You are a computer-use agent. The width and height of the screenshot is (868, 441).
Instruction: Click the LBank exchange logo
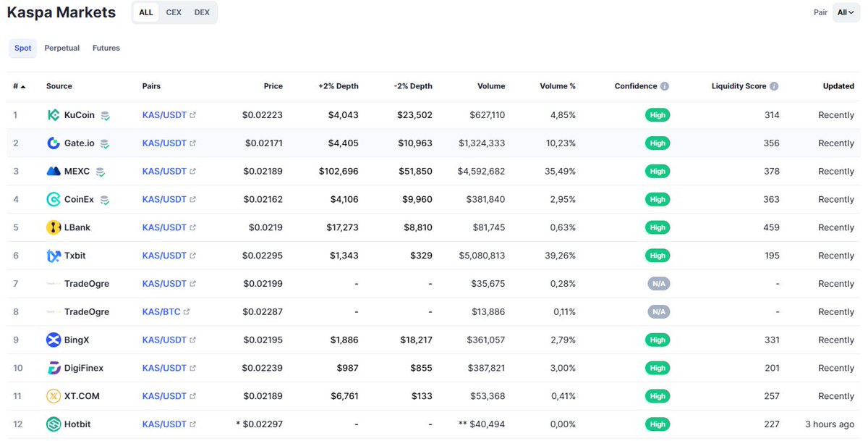[54, 227]
